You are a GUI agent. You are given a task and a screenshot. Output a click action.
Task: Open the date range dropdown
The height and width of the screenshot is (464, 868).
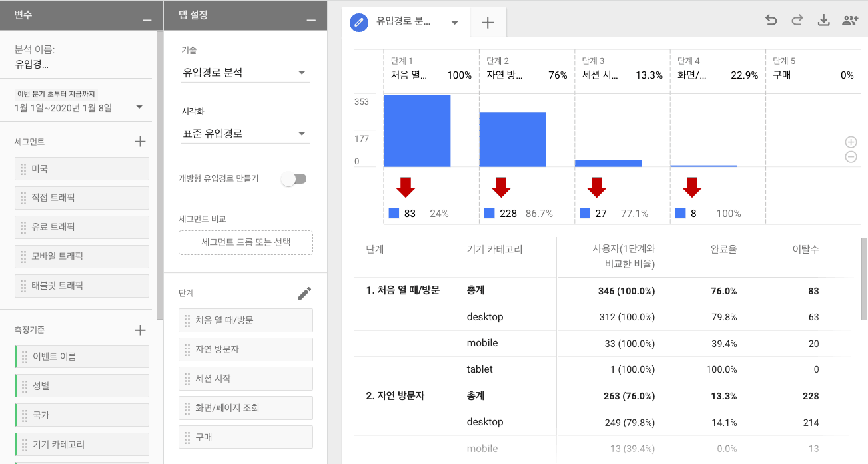point(139,107)
